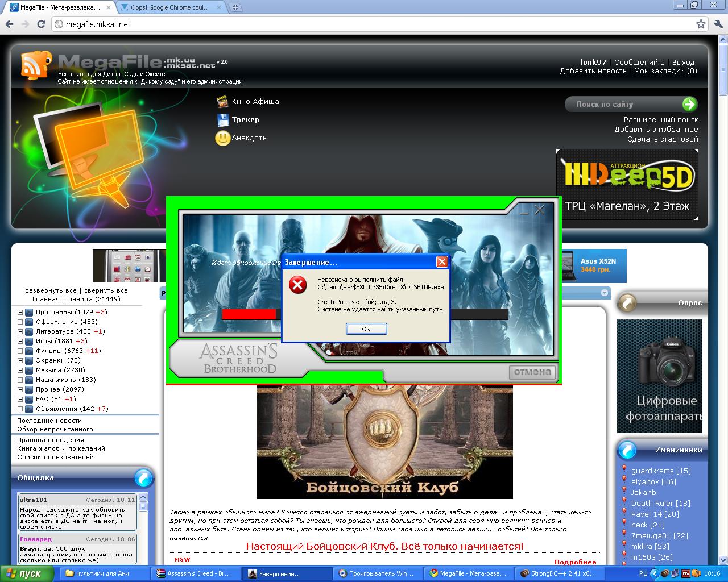Click the Добавить новость link

click(x=593, y=71)
